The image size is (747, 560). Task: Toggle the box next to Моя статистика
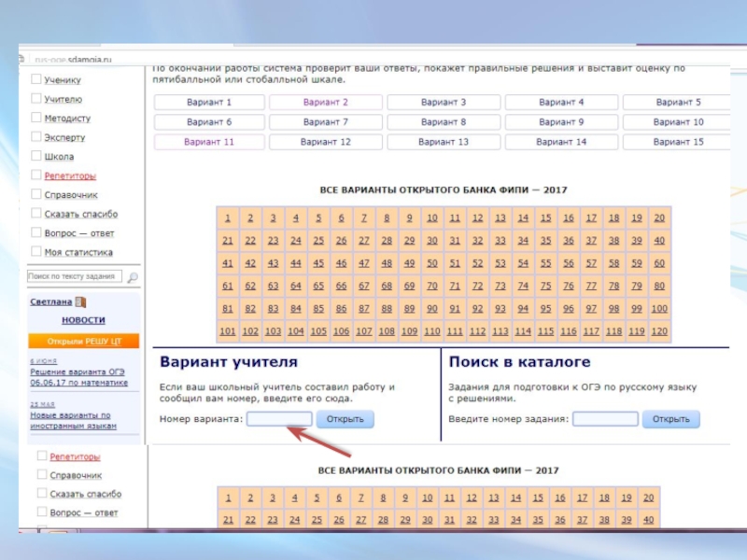click(36, 252)
